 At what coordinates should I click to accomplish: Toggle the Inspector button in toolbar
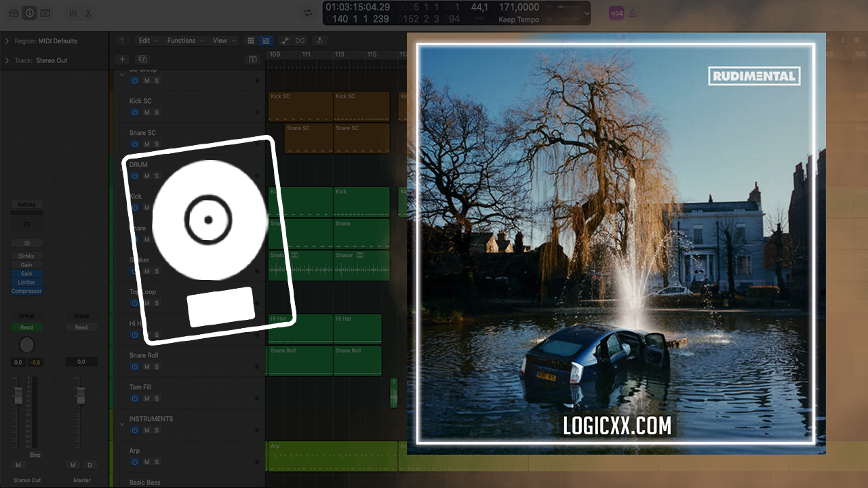(x=29, y=13)
